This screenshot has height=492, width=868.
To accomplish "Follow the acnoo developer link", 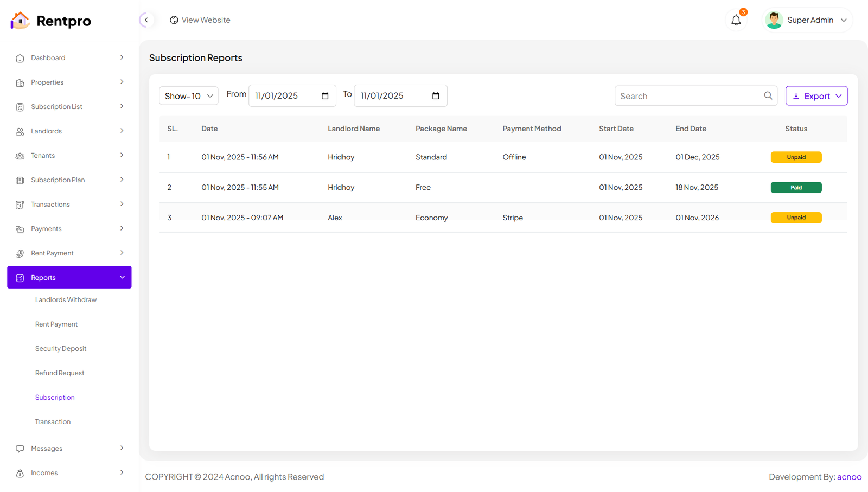I will (849, 477).
